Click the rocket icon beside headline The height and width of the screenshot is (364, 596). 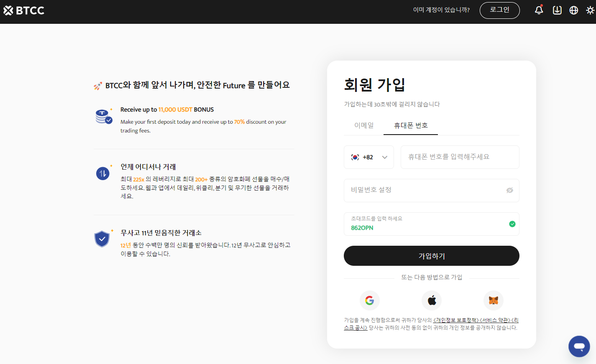[98, 86]
